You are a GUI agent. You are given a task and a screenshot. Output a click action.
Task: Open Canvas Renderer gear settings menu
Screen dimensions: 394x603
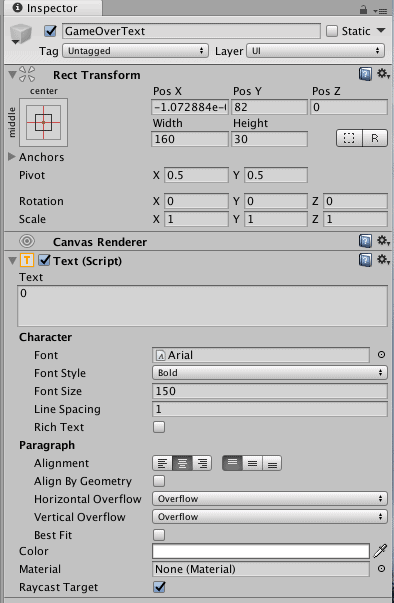(x=383, y=241)
